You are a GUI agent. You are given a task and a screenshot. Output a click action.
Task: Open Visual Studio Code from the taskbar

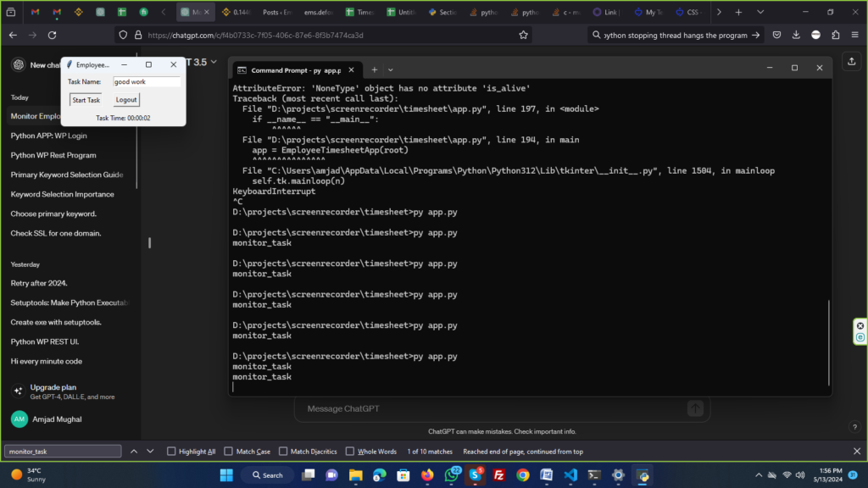coord(570,475)
